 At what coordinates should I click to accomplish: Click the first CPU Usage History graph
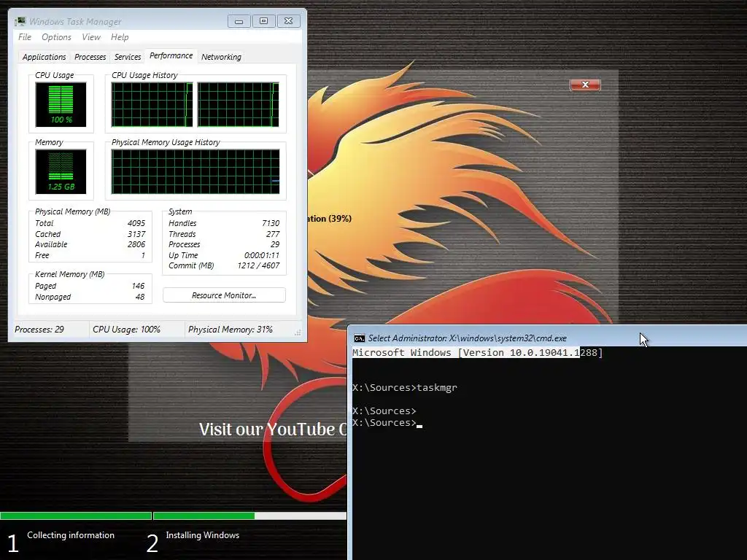click(152, 105)
